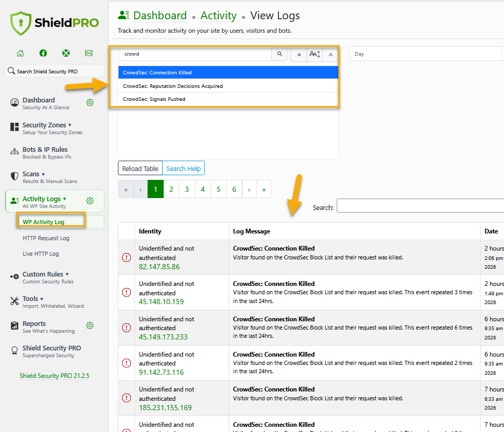The width and height of the screenshot is (504, 432).
Task: Open Activity Logs settings gear
Action: pyautogui.click(x=90, y=201)
